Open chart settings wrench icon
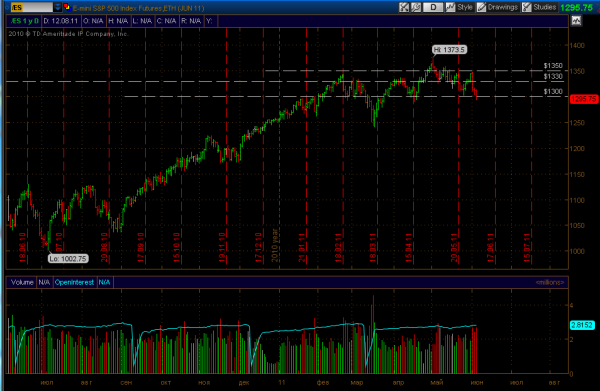This screenshot has height=391, width=600. click(x=416, y=7)
